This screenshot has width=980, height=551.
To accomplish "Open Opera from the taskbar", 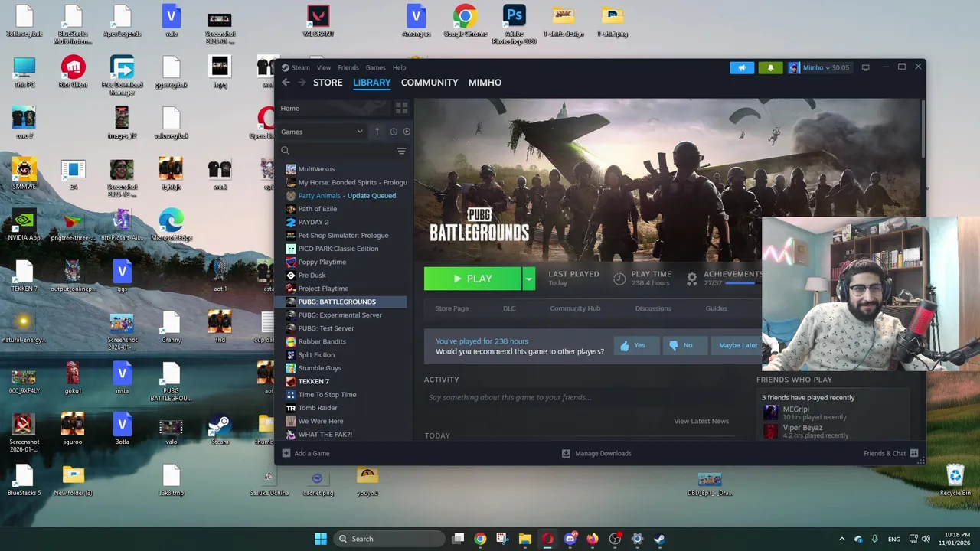I will (x=547, y=539).
